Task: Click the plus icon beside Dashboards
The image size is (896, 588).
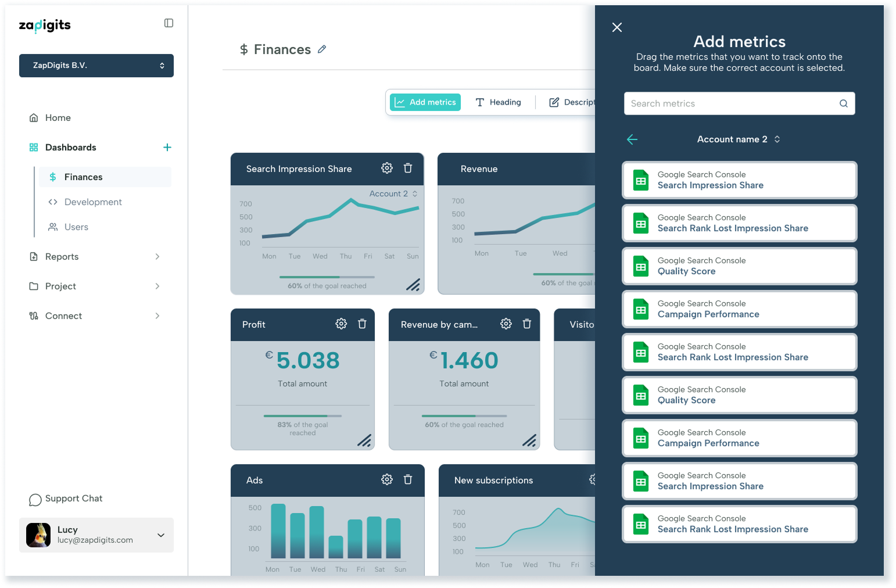Action: coord(167,148)
